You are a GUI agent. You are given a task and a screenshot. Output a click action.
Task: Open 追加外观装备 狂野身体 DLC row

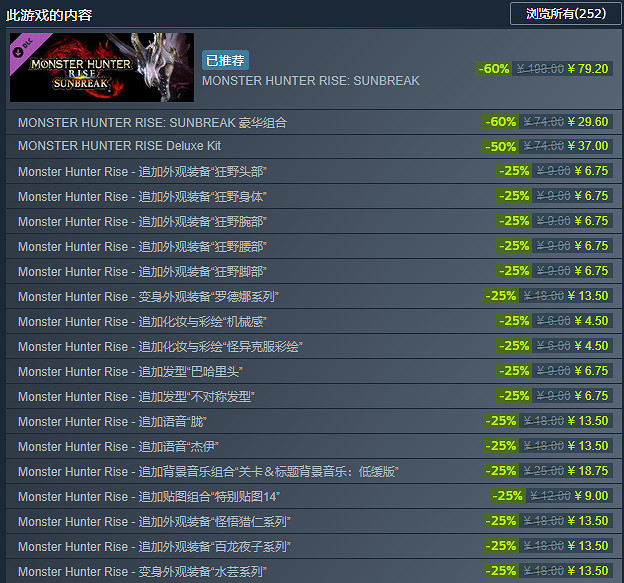314,197
